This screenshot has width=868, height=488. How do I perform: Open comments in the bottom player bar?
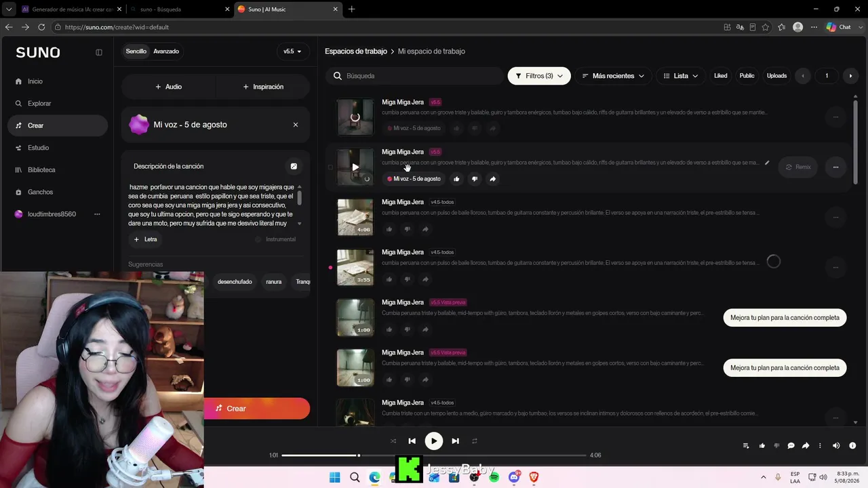coord(791,446)
